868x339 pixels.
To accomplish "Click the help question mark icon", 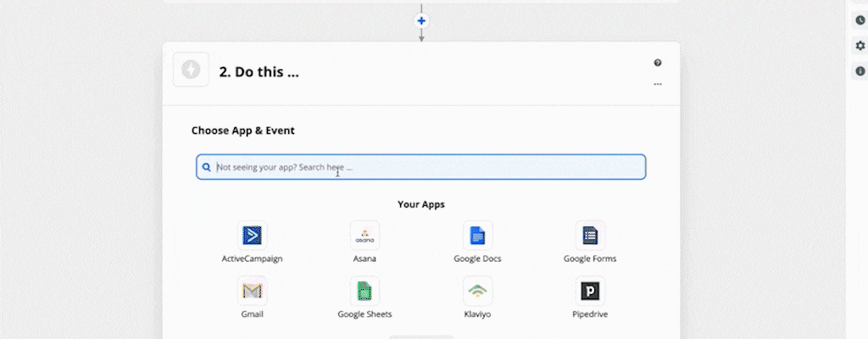I will (658, 63).
